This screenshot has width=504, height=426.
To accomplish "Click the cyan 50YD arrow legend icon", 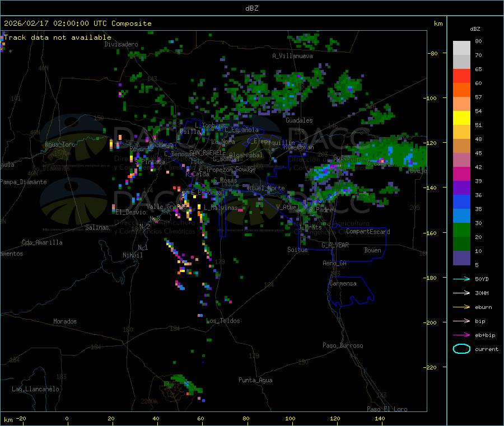I will click(461, 279).
